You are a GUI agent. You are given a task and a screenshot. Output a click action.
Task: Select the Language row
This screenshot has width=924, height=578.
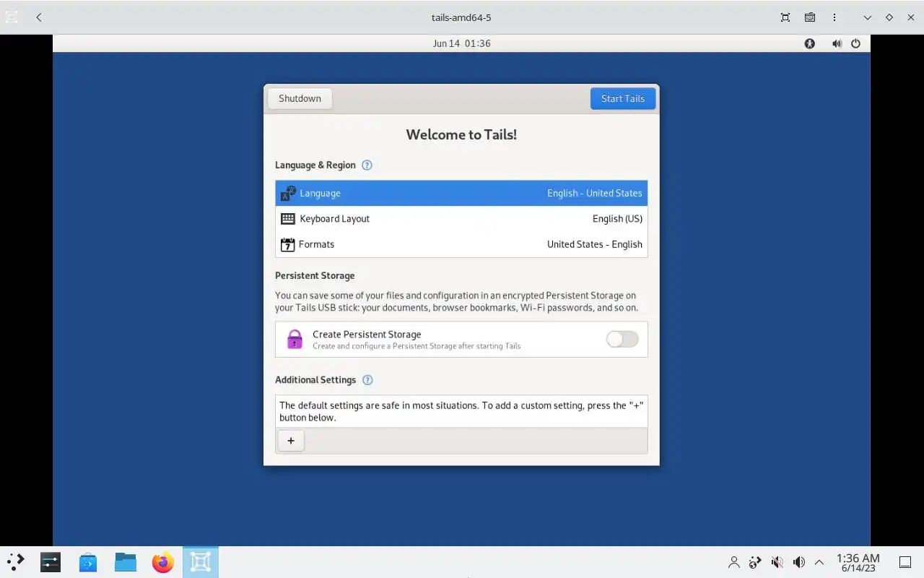pyautogui.click(x=461, y=193)
